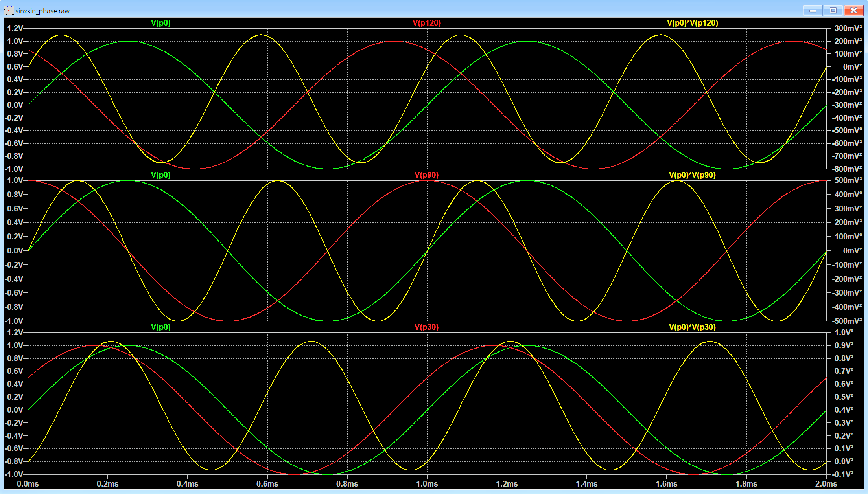Click the 300mV² label on top right axis

tap(848, 28)
